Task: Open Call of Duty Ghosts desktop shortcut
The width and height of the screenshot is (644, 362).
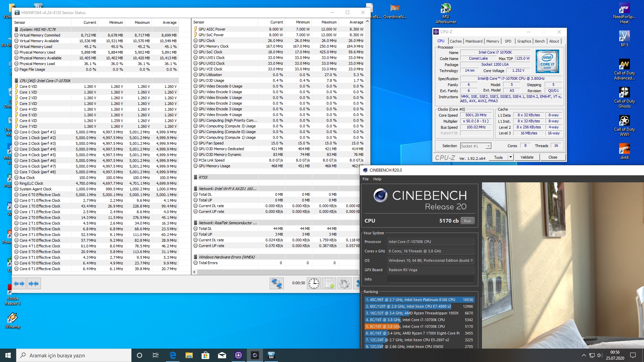Action: point(624,98)
